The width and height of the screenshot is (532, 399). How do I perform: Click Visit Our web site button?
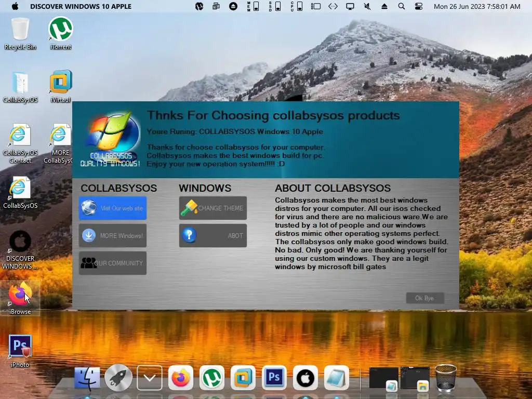[x=113, y=208]
